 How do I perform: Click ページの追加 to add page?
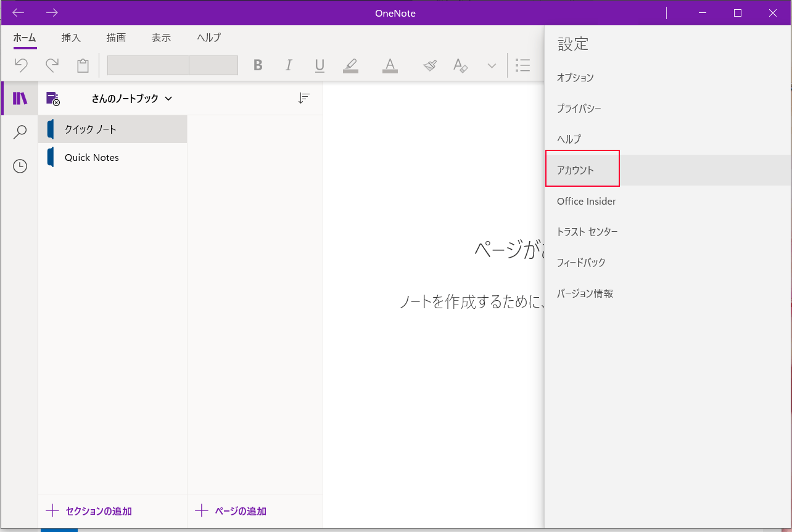click(231, 511)
